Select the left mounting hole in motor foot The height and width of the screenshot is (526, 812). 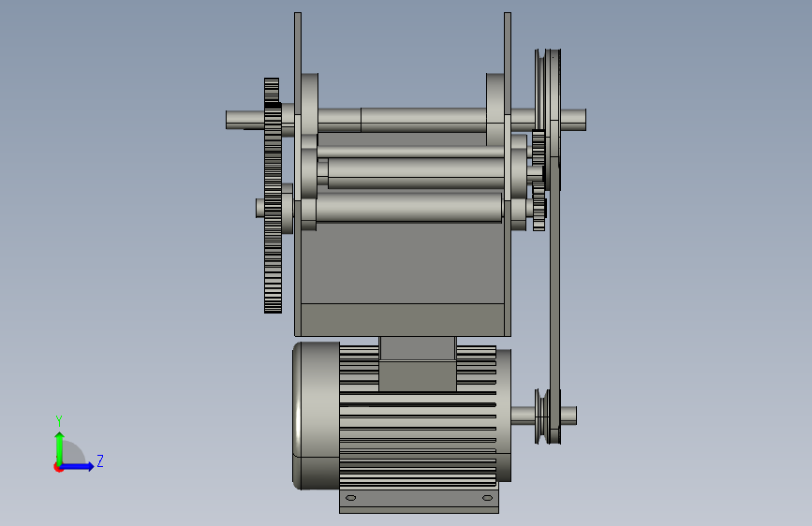tap(350, 498)
